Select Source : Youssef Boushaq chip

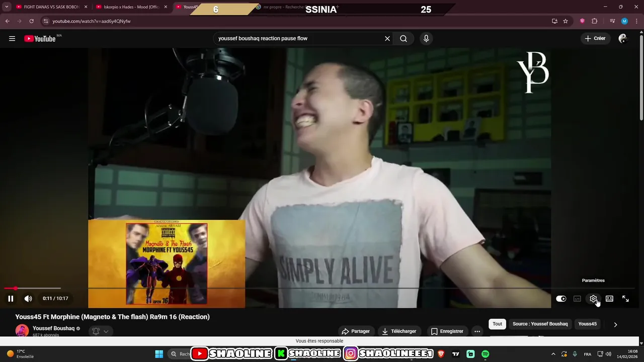[x=540, y=324]
